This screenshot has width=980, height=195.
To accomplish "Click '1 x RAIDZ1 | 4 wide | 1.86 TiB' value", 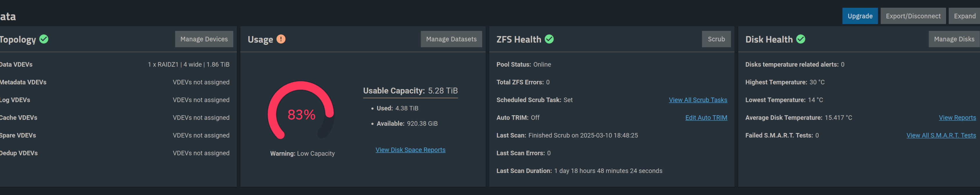I will (189, 65).
